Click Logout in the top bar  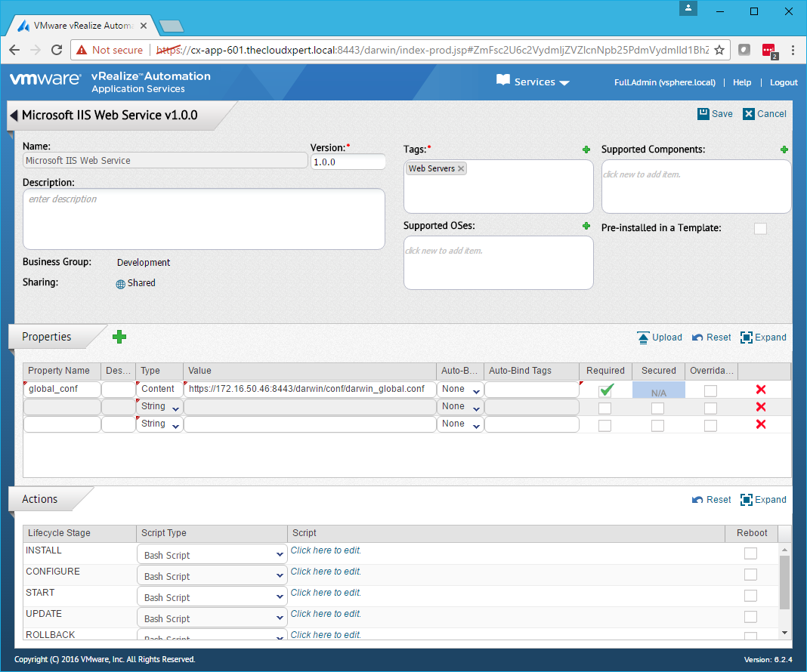coord(784,82)
